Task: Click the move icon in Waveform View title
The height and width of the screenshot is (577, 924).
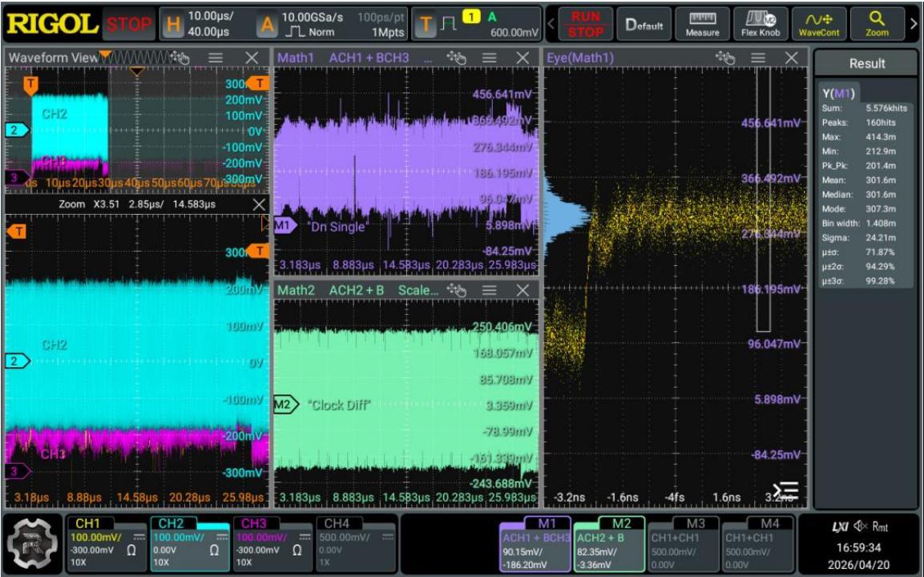Action: 180,57
